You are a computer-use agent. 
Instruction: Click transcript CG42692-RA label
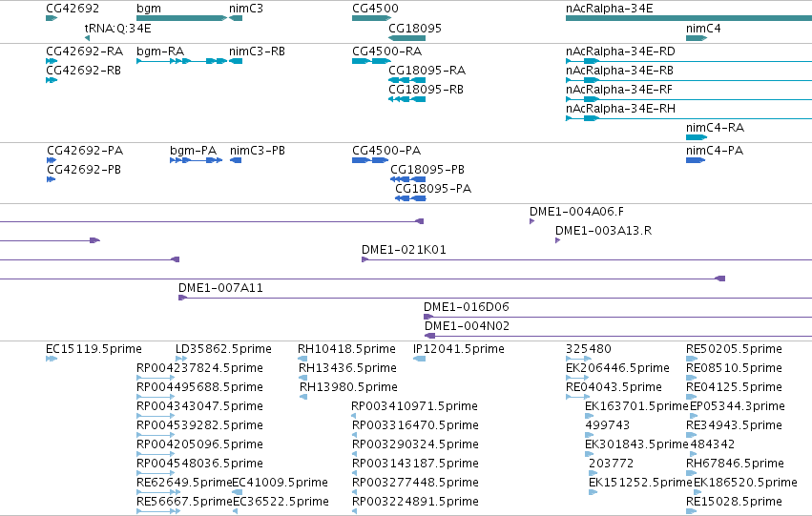click(84, 52)
